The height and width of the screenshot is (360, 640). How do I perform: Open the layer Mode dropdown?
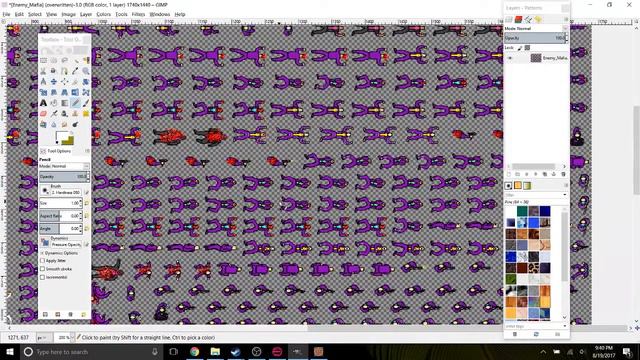pyautogui.click(x=536, y=29)
